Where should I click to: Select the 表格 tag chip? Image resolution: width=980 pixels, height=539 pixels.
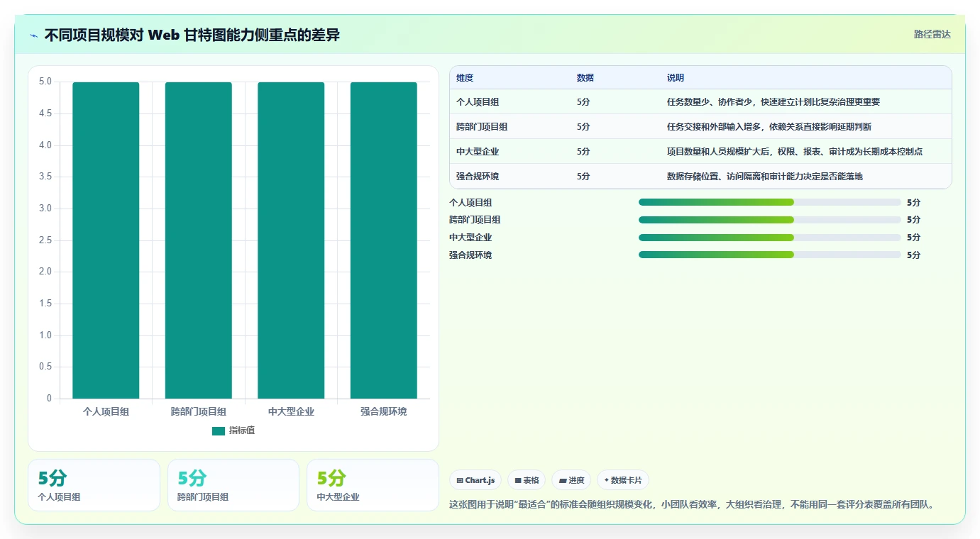tap(527, 480)
